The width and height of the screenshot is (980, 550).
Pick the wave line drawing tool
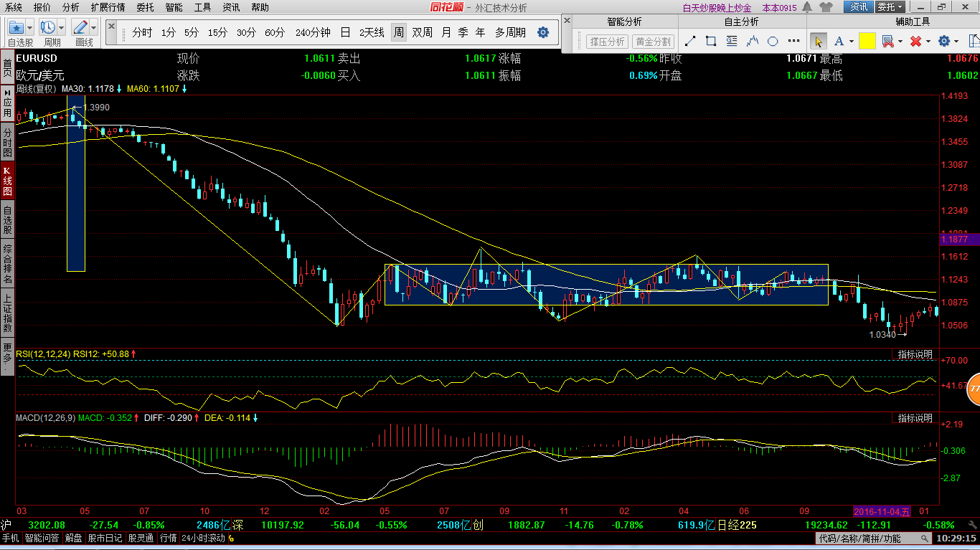point(753,42)
